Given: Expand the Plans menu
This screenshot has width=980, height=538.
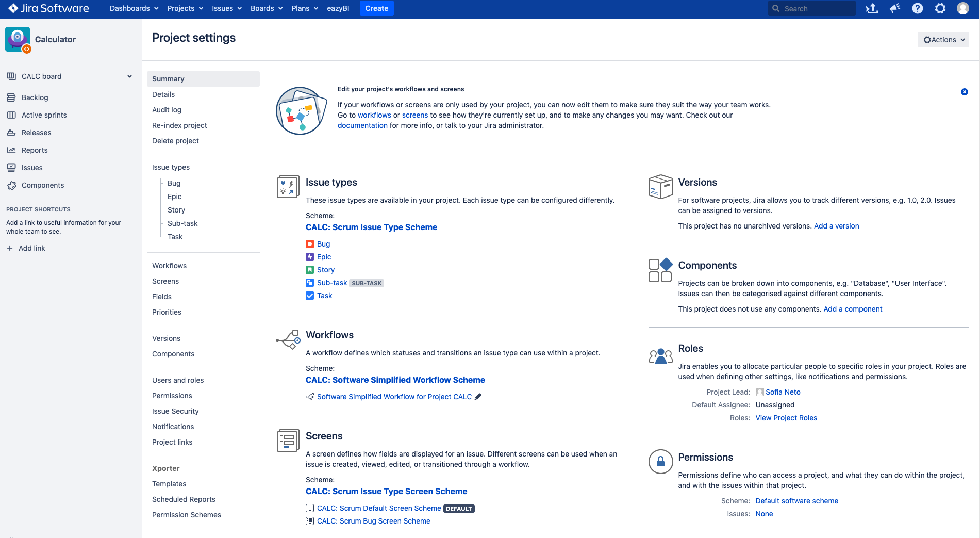Looking at the screenshot, I should tap(305, 8).
